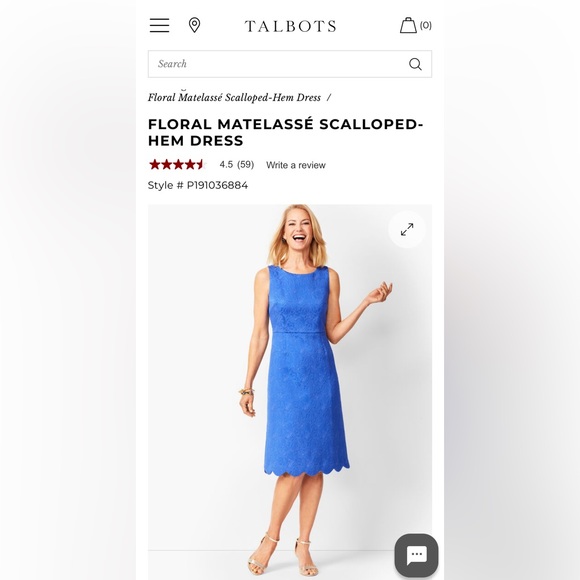
Task: Click the red star rating
Action: point(177,164)
